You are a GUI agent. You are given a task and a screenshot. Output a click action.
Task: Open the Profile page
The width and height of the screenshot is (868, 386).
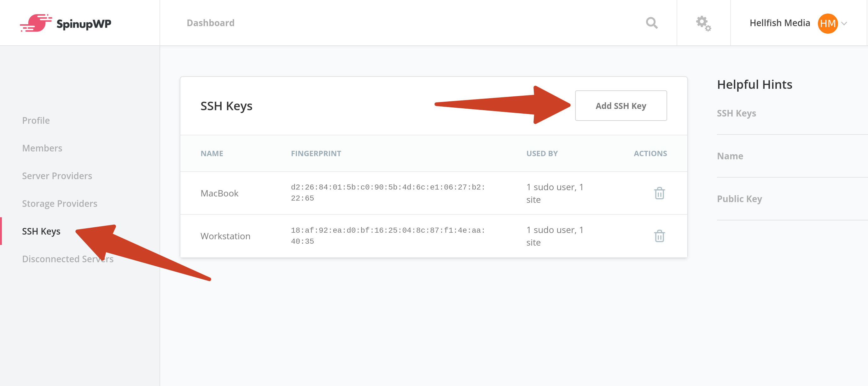pos(36,120)
